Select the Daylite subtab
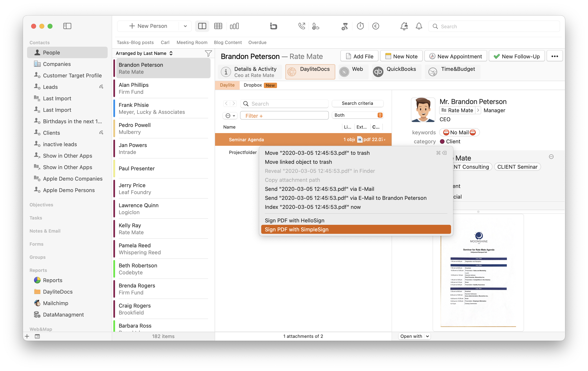 (x=227, y=85)
